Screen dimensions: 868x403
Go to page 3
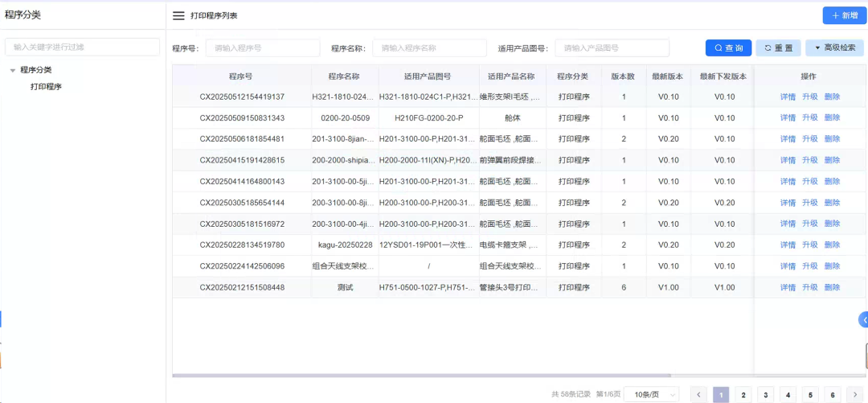[766, 394]
